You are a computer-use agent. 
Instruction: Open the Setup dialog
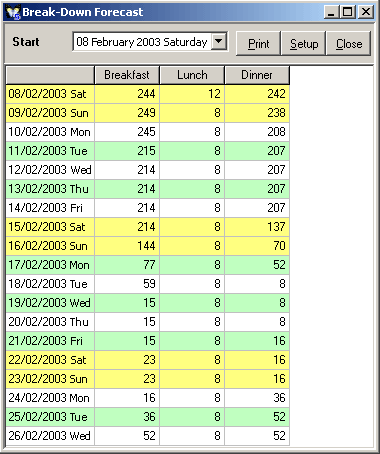[x=304, y=44]
